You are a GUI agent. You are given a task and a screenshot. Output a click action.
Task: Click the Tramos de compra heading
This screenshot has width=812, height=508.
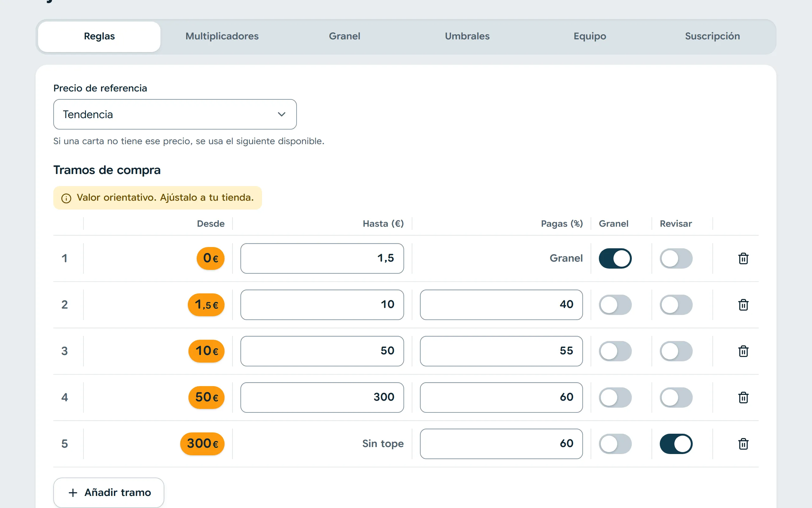107,170
